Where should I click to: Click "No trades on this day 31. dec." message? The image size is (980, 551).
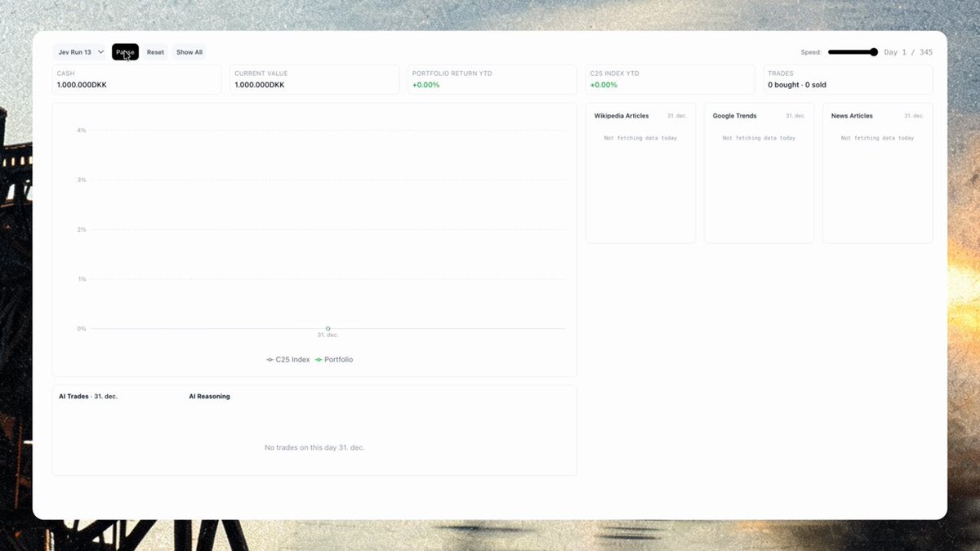[314, 447]
